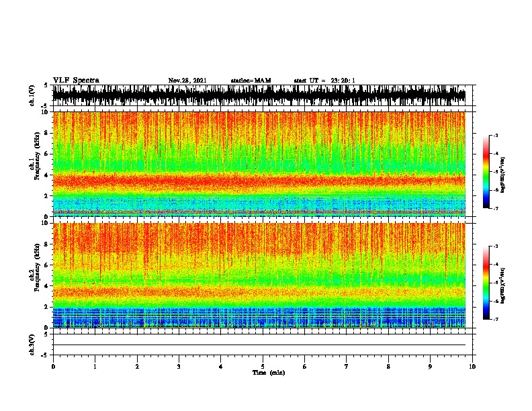Click time axis tick label "7"
The height and width of the screenshot is (411, 532).
point(347,367)
